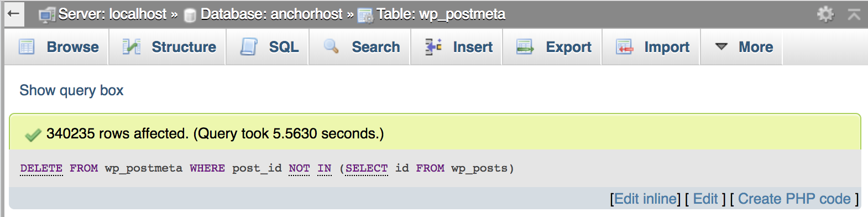This screenshot has height=217, width=868.
Task: Collapse header with the up-arrow icon
Action: [x=854, y=14]
